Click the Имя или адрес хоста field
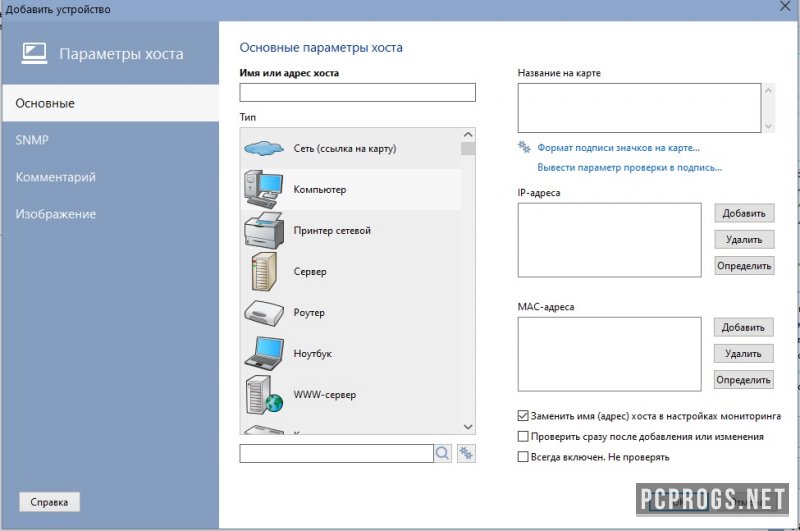Screen dimensions: 800x531 [357, 92]
